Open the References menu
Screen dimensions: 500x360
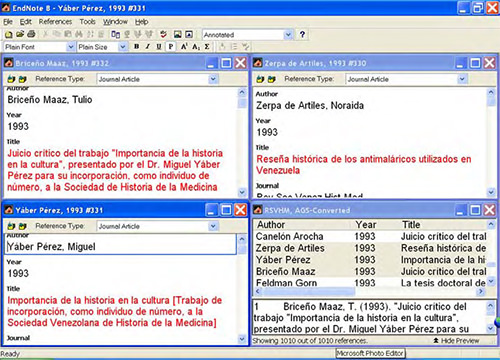pyautogui.click(x=55, y=22)
